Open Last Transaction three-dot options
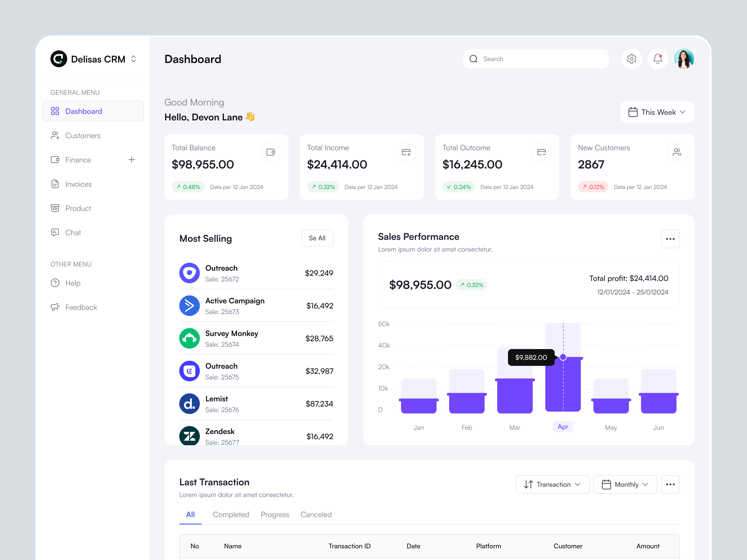This screenshot has height=560, width=747. pos(670,484)
